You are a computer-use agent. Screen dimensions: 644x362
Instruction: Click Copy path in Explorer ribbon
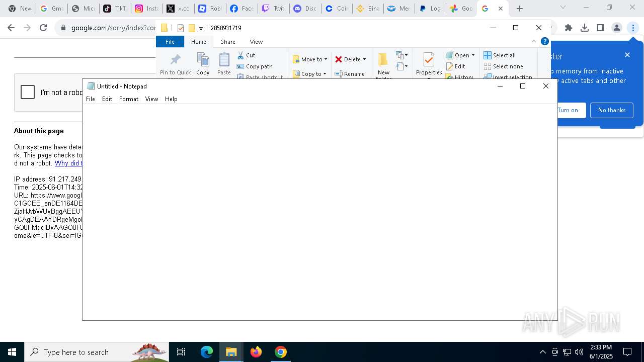(x=255, y=66)
